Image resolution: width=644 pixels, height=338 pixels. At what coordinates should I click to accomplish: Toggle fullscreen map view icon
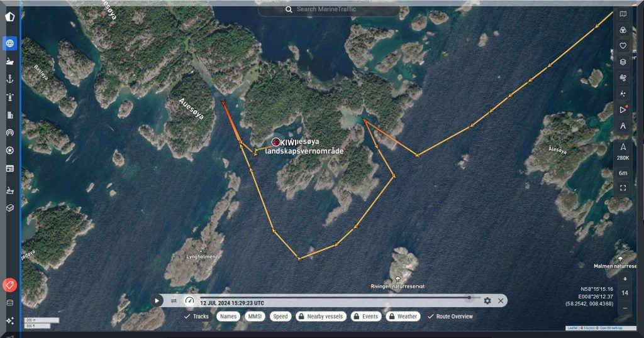pos(623,188)
